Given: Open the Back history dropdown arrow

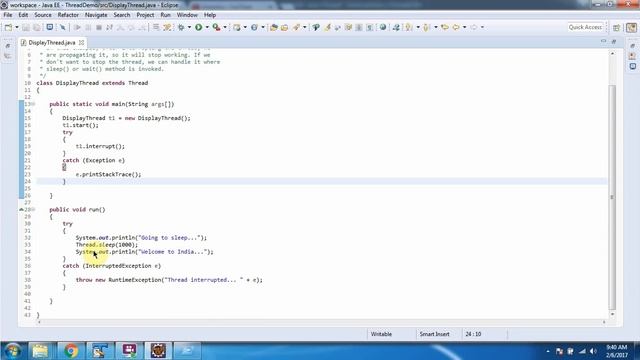Looking at the screenshot, I should (464, 27).
